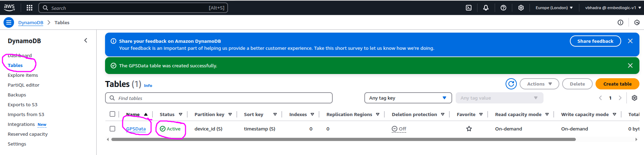Refresh the tables list

511,84
